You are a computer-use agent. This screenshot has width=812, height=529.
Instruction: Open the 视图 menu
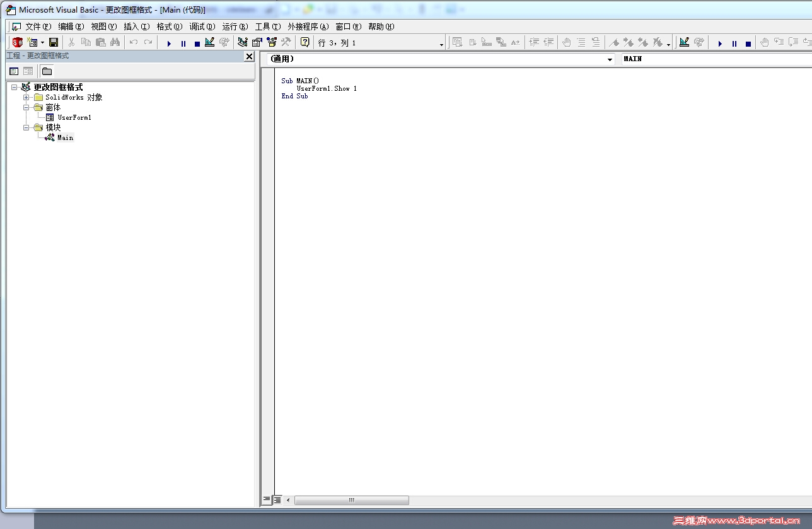pos(104,26)
